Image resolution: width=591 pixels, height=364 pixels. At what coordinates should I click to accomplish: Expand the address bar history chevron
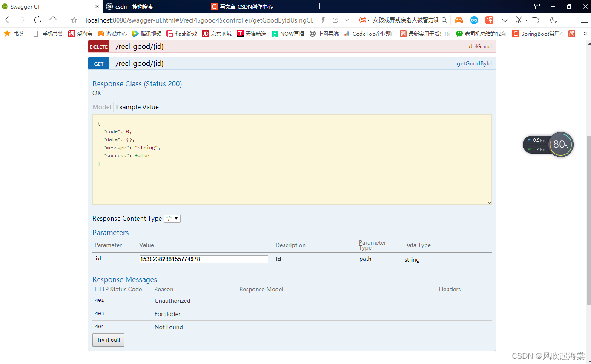[x=347, y=20]
